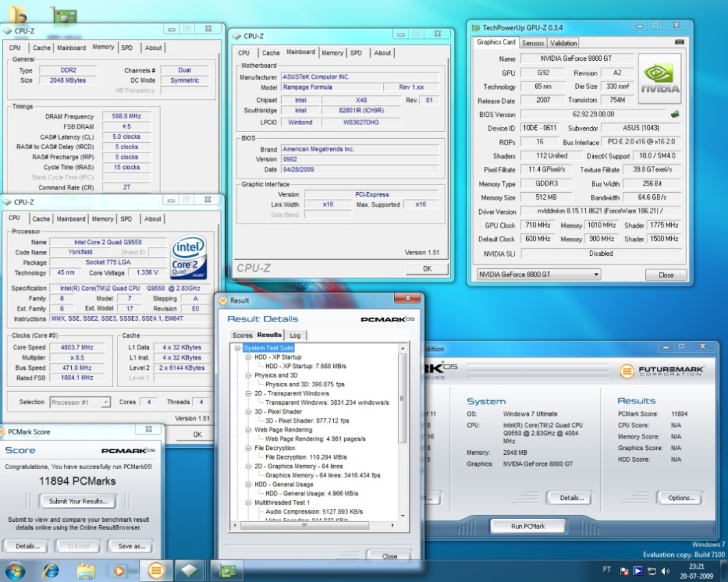Click GPU-Z screenshot camera icon
Image resolution: width=728 pixels, height=582 pixels.
[679, 42]
